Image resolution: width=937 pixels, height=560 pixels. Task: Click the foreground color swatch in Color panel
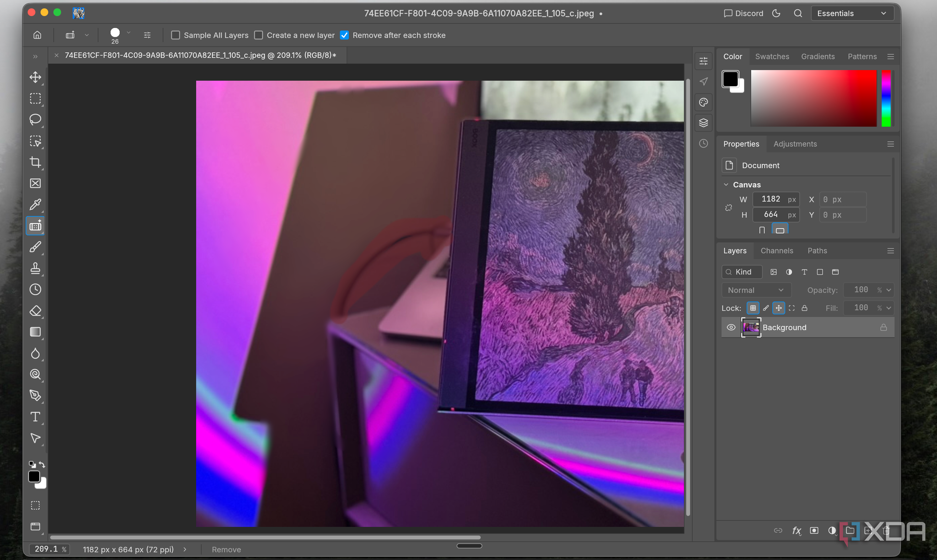731,79
